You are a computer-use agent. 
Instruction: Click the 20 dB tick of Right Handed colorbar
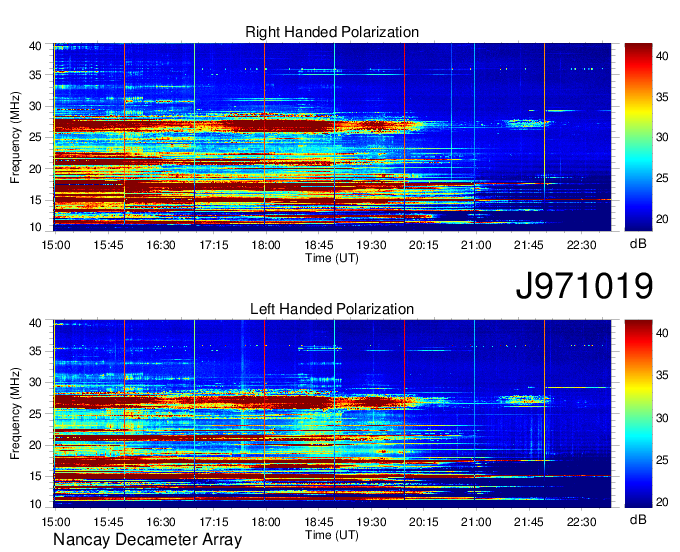point(662,219)
